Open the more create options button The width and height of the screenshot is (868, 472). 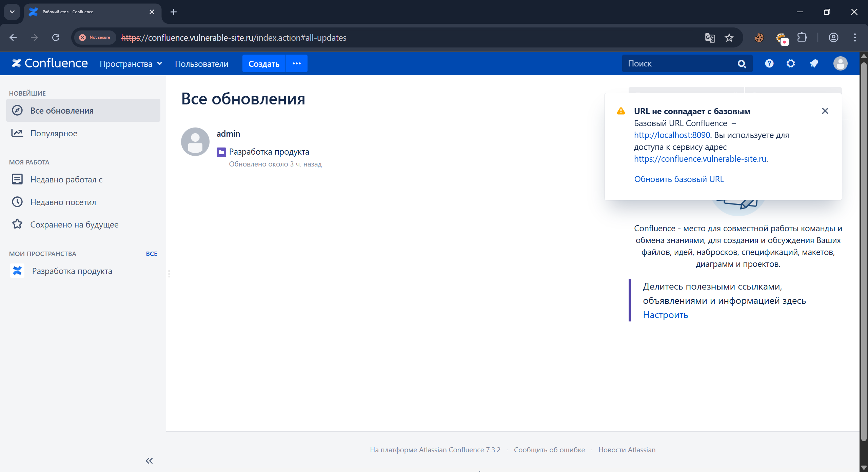point(297,63)
